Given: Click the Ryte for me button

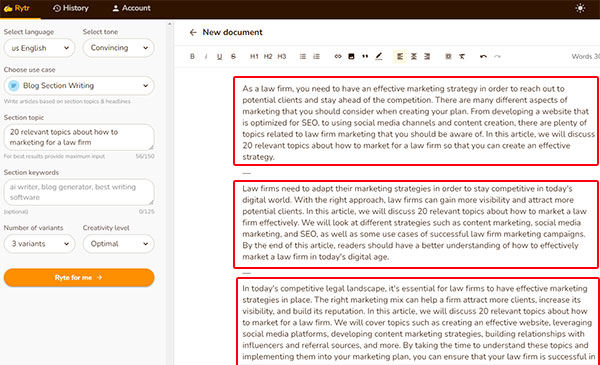Looking at the screenshot, I should (79, 277).
